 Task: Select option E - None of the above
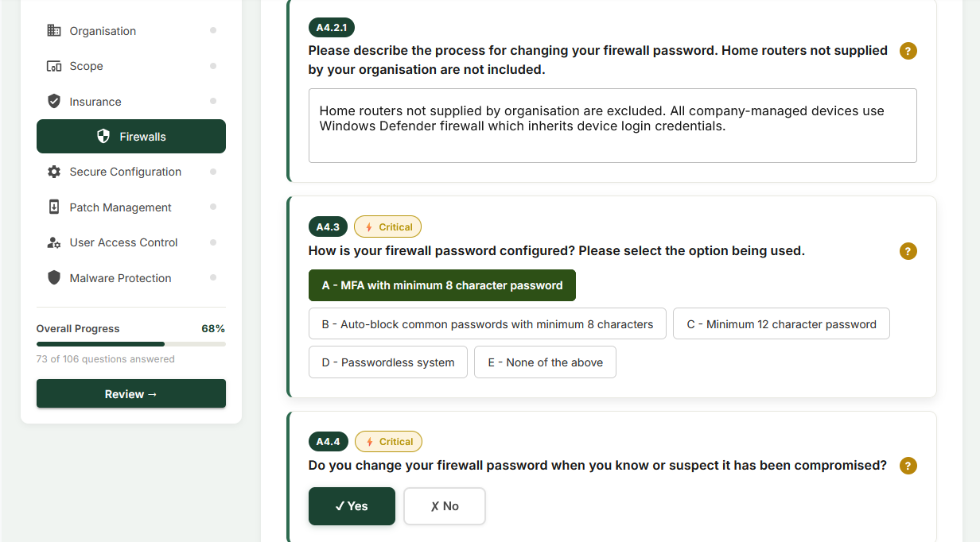[545, 362]
